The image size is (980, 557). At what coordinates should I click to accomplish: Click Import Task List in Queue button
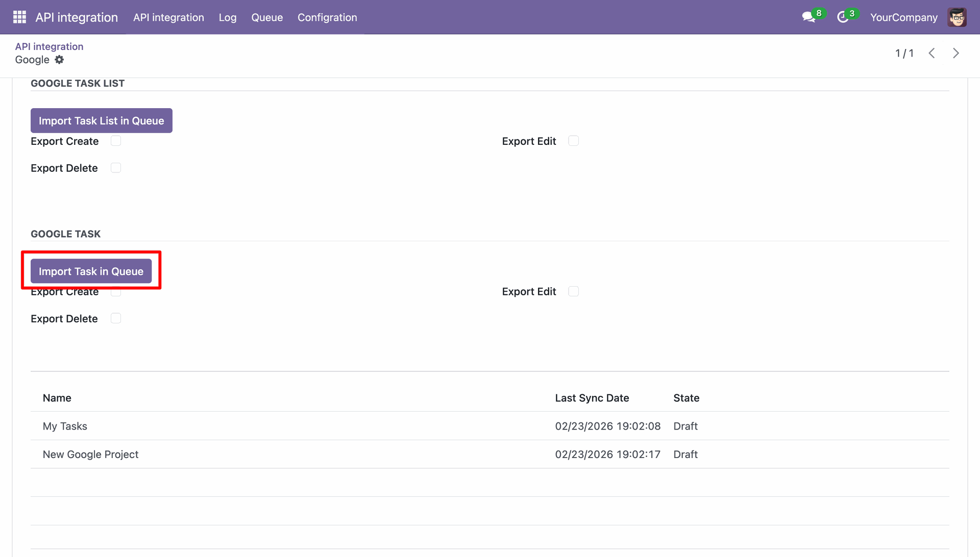[102, 120]
